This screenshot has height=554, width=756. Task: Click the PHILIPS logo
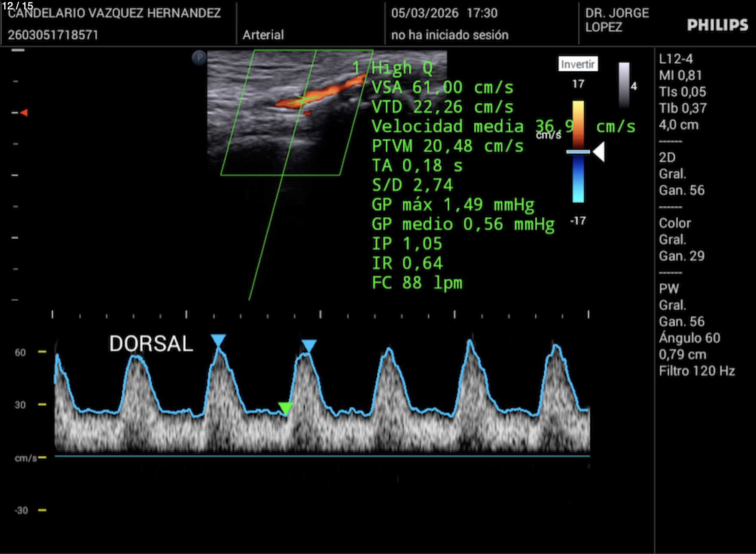tap(717, 25)
